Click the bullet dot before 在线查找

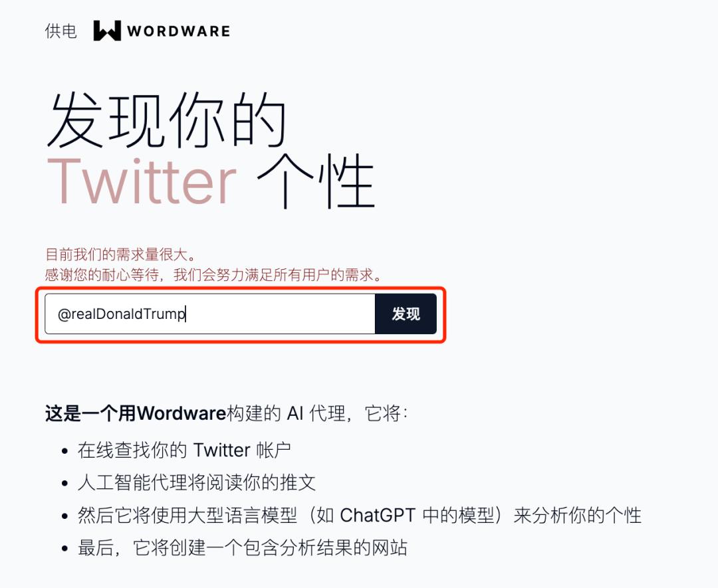[x=64, y=451]
